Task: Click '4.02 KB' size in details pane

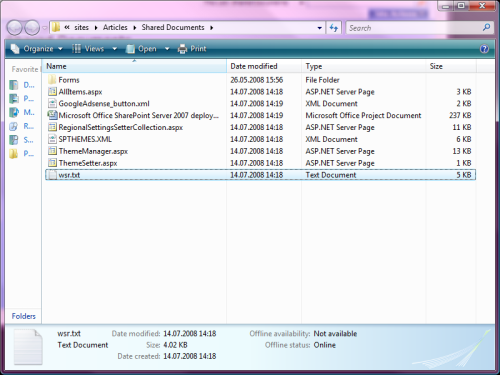Action: pos(175,345)
